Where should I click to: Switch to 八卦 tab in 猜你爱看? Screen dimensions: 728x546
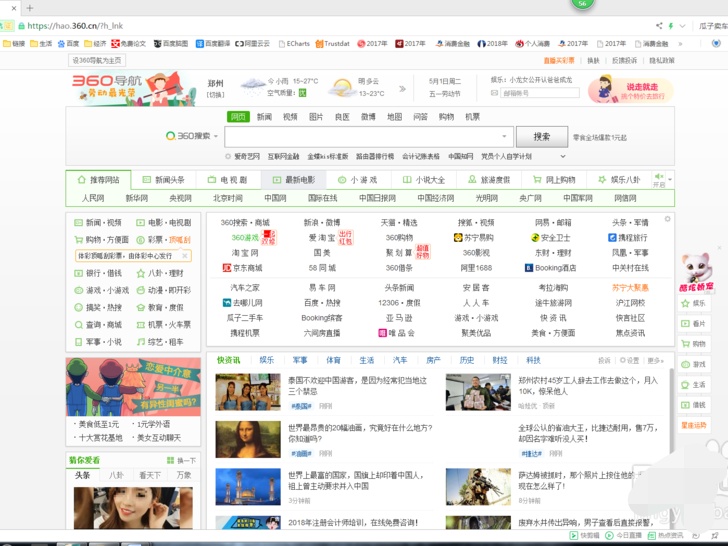pos(116,475)
